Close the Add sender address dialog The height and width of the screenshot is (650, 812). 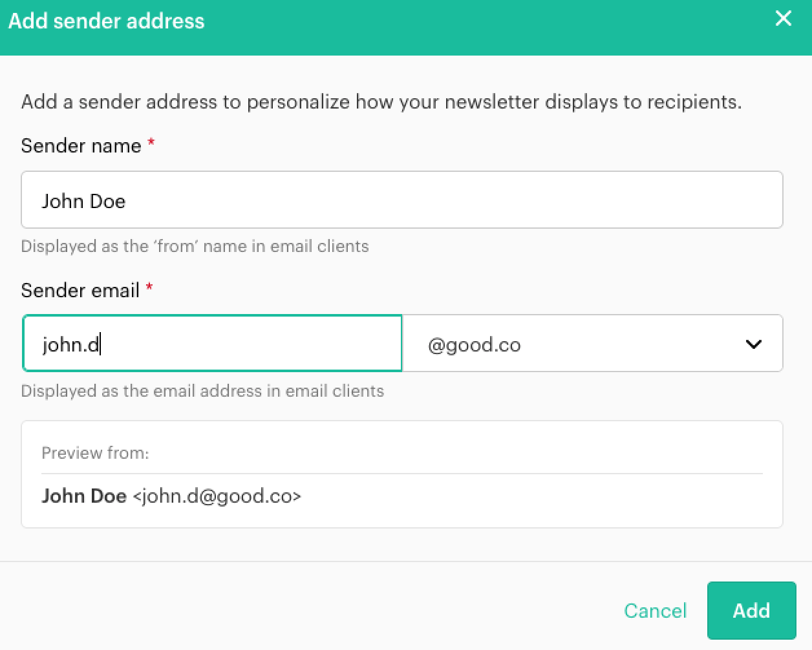[x=783, y=19]
